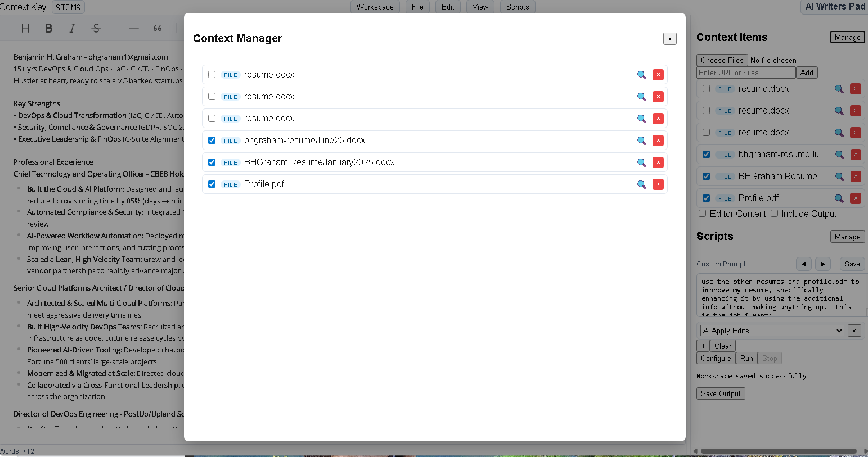Preview bhgraham-resumeJune25.docx in Context Manager
Viewport: 868px width, 457px height.
pos(641,141)
